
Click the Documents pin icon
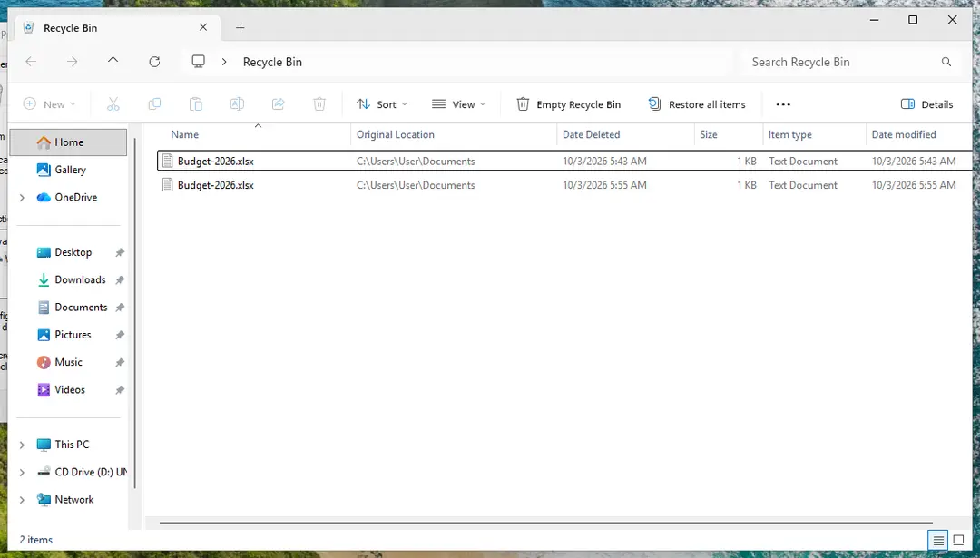tap(120, 308)
